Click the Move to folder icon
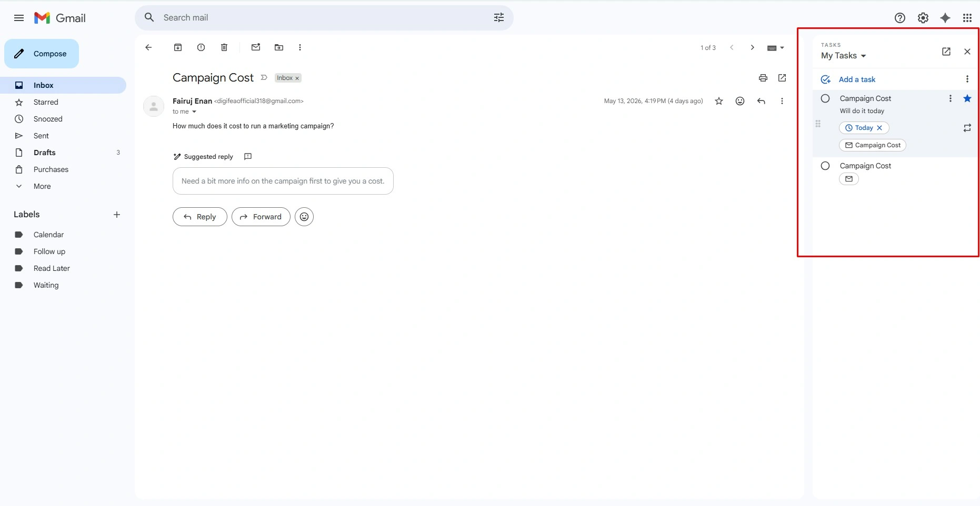This screenshot has width=980, height=506. (279, 47)
